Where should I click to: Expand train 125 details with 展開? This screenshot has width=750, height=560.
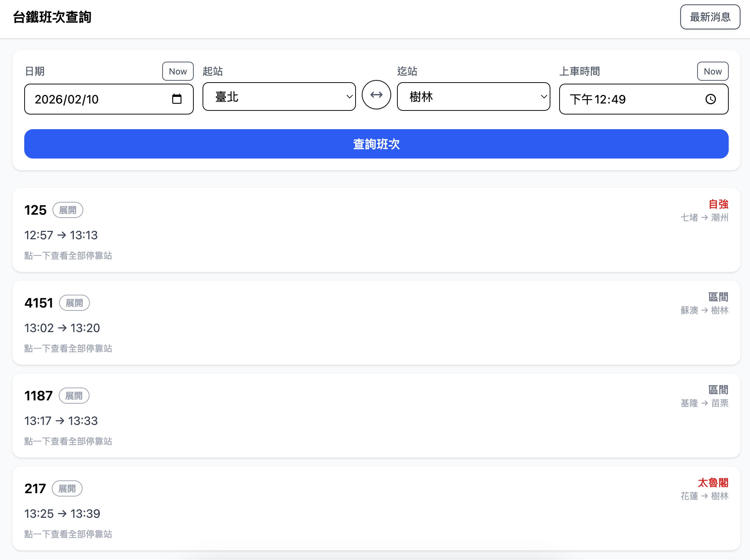click(68, 210)
